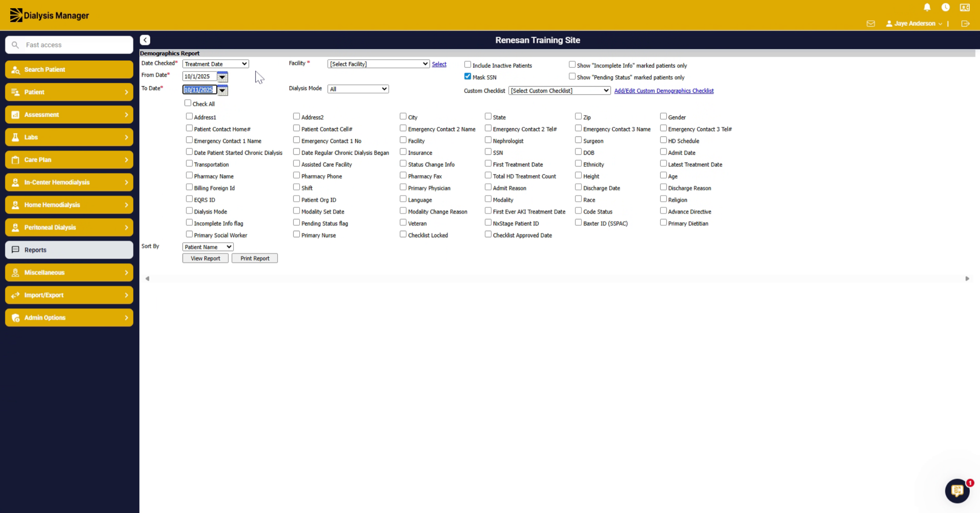
Task: Open the Select Facility dropdown
Action: pyautogui.click(x=379, y=64)
